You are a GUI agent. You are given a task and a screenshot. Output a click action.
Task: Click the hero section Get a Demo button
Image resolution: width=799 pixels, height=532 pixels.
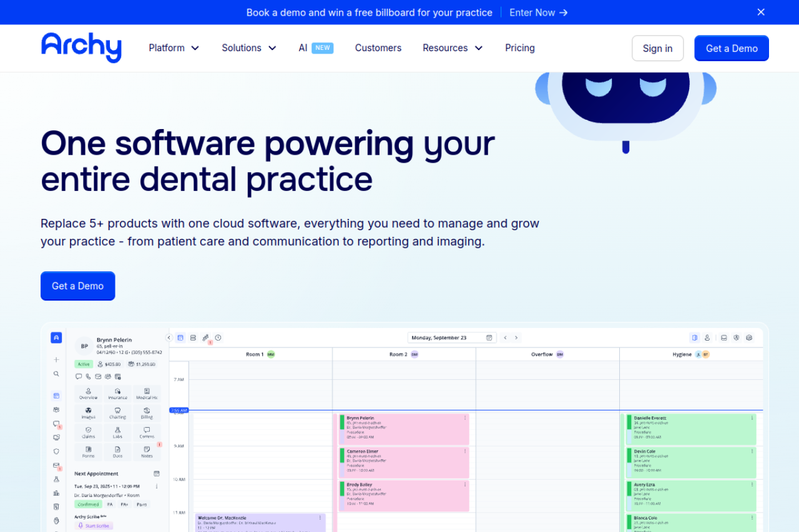click(x=77, y=286)
